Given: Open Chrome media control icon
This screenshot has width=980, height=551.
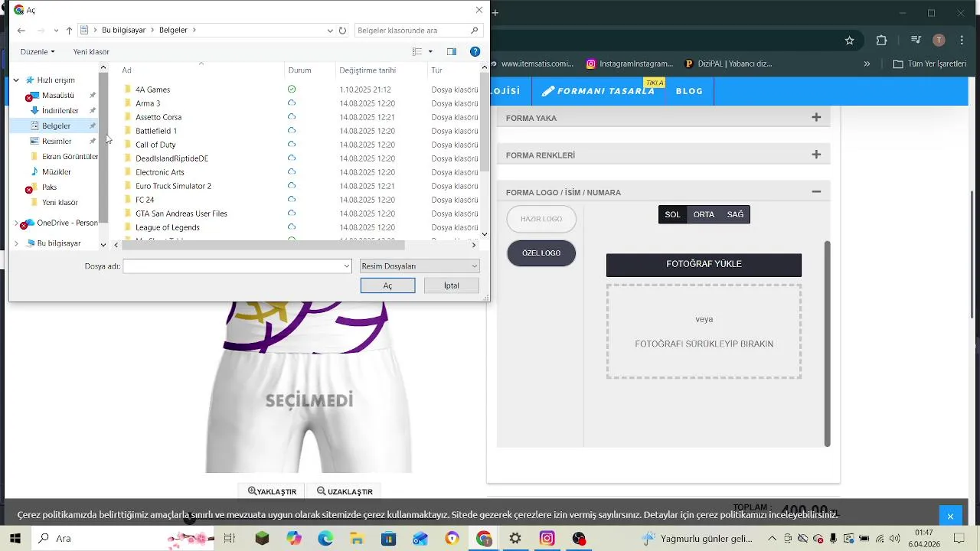Looking at the screenshot, I should click(916, 40).
